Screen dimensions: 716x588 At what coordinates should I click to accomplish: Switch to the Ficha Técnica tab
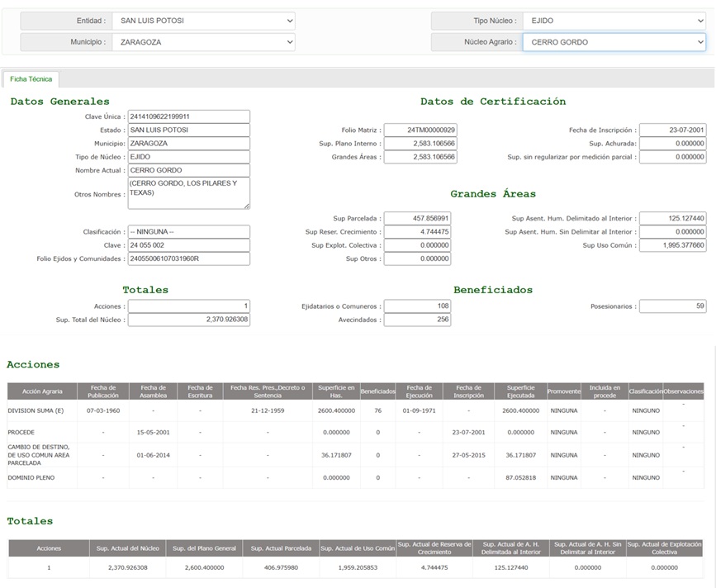click(31, 79)
